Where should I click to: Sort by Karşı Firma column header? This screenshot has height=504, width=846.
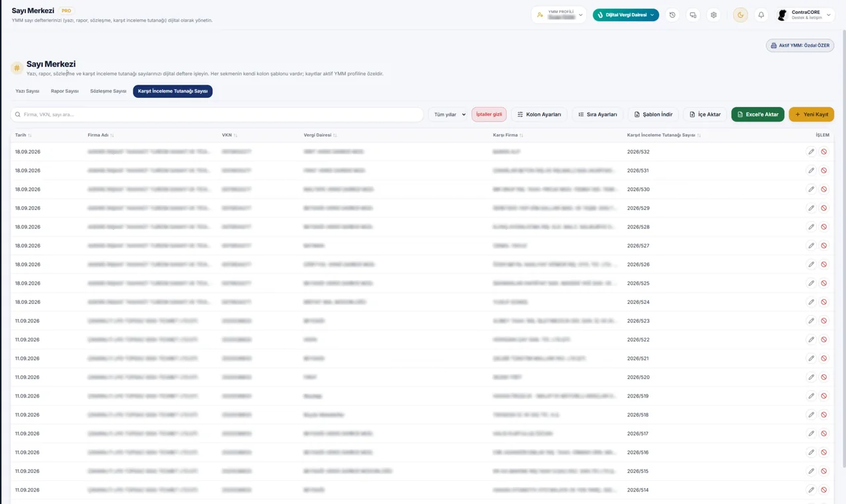click(508, 135)
